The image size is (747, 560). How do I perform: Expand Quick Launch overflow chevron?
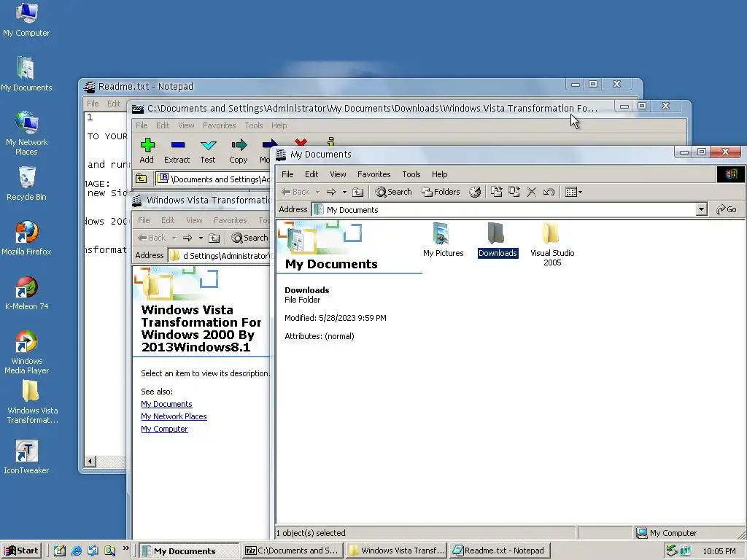(x=125, y=548)
